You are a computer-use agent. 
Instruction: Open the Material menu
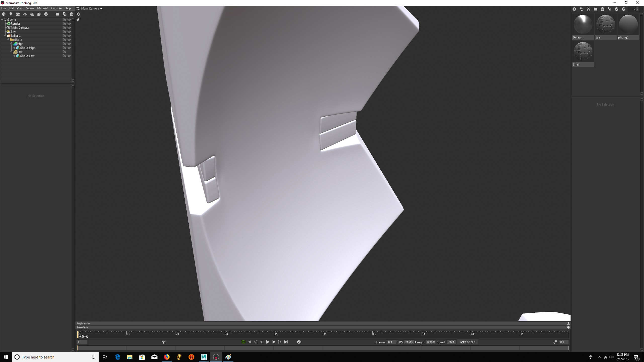[42, 8]
